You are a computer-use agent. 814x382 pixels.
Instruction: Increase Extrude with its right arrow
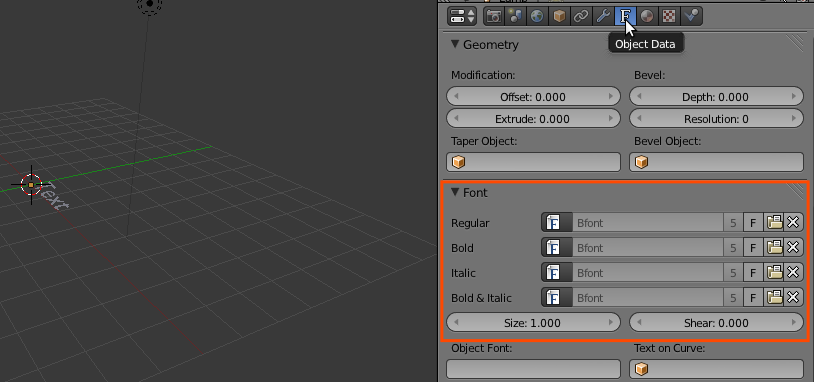coord(611,118)
